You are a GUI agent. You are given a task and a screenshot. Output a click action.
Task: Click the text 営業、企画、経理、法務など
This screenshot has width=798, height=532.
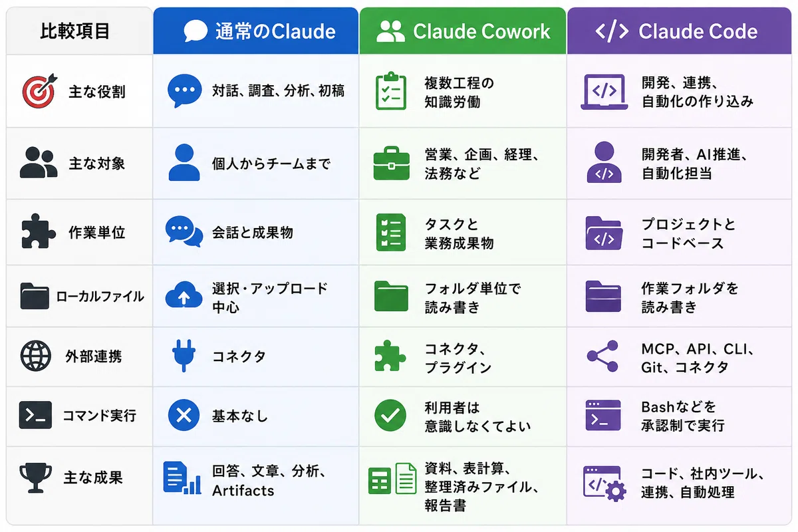tap(481, 164)
